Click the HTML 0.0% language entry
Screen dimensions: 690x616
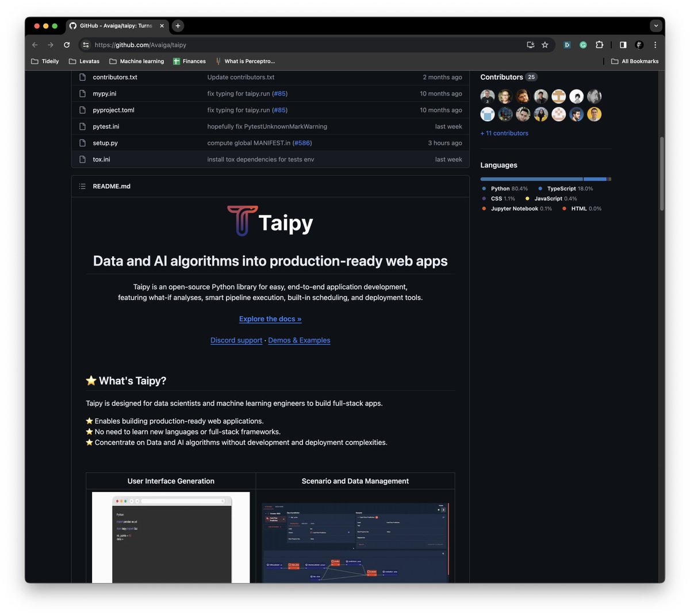[x=582, y=209]
